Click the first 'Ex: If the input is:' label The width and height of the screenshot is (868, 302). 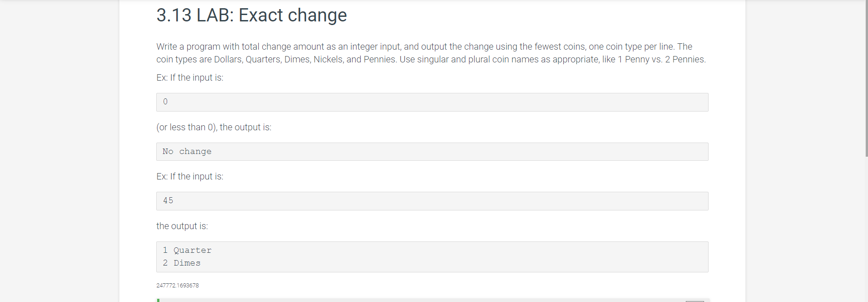point(190,77)
